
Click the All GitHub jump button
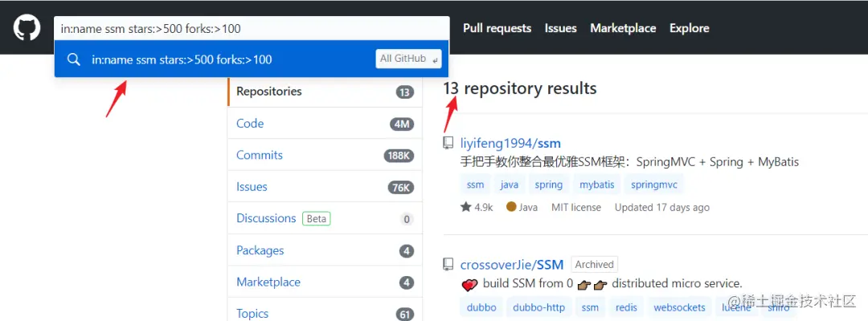click(409, 59)
